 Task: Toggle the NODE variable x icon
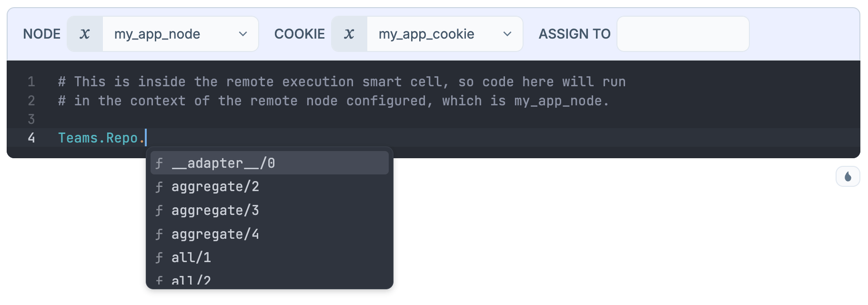click(x=85, y=34)
